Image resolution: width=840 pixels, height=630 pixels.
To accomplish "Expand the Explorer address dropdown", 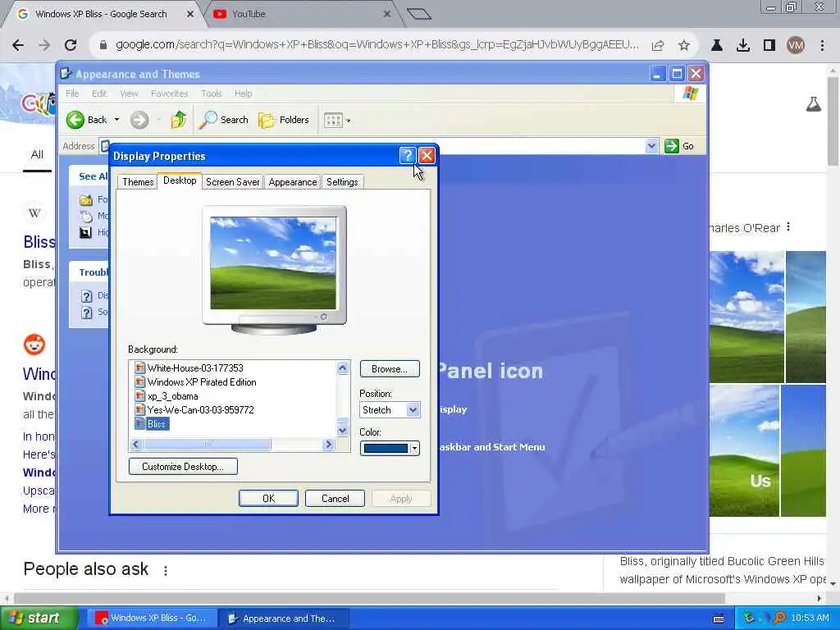I will click(x=651, y=146).
